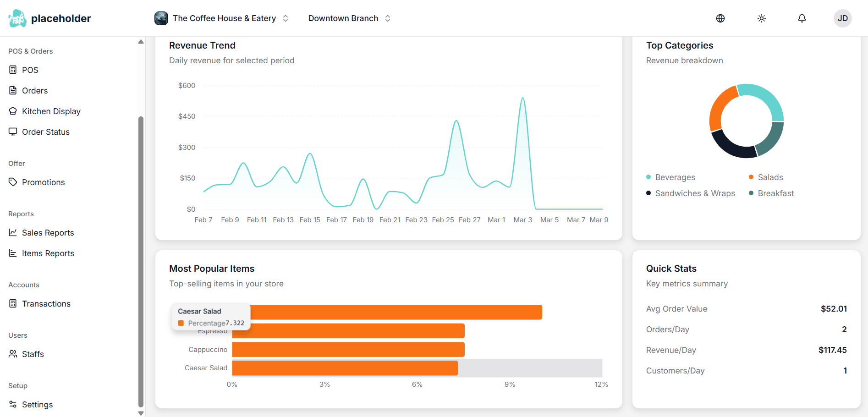Click the orange Cappuccino bar
Image resolution: width=868 pixels, height=417 pixels.
[348, 350]
